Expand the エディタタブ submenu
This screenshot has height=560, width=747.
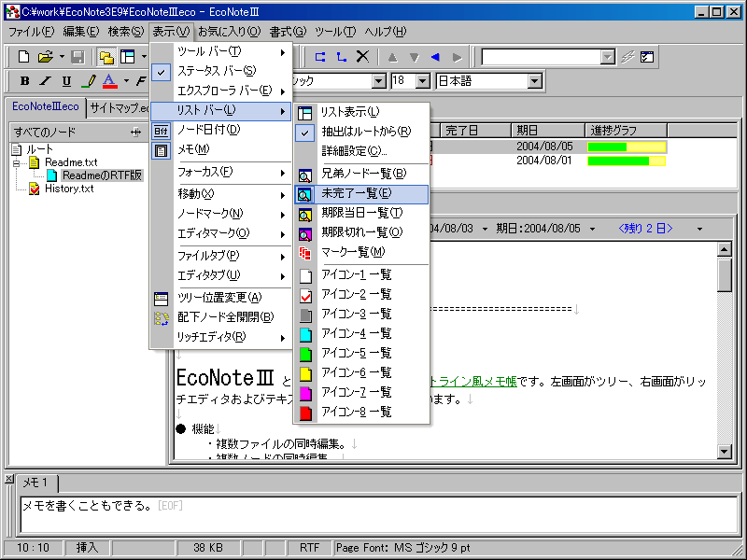tap(221, 275)
